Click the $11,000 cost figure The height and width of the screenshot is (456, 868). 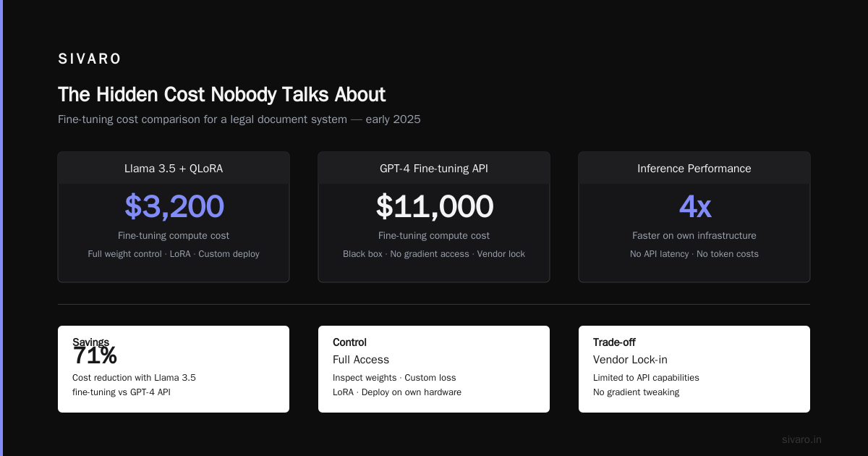coord(434,206)
